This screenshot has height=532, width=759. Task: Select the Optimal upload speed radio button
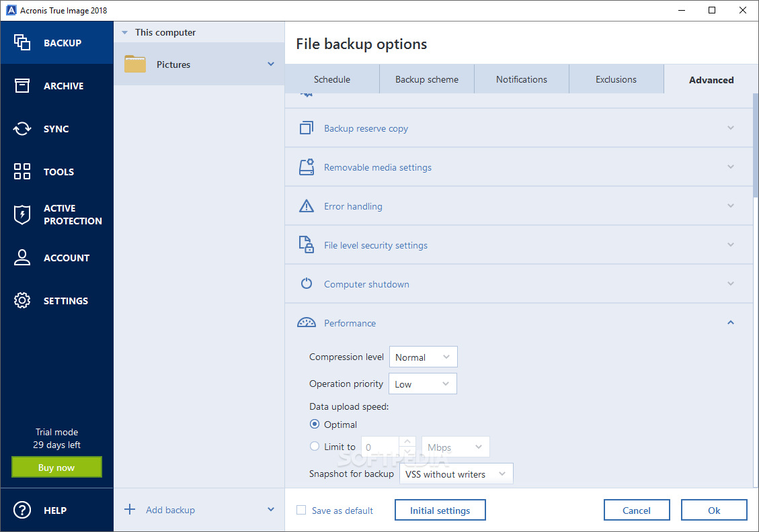315,425
